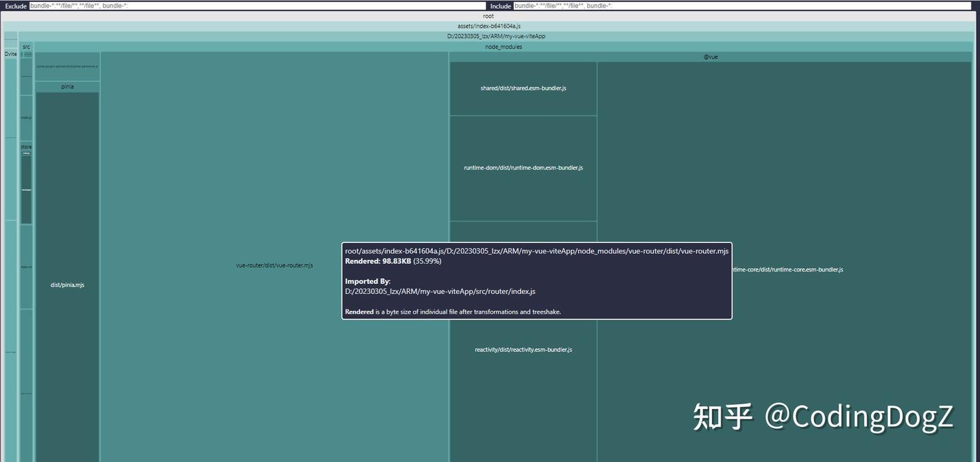Select the assets/index-b641604a.js bundle header
This screenshot has height=462, width=980.
pos(489,26)
